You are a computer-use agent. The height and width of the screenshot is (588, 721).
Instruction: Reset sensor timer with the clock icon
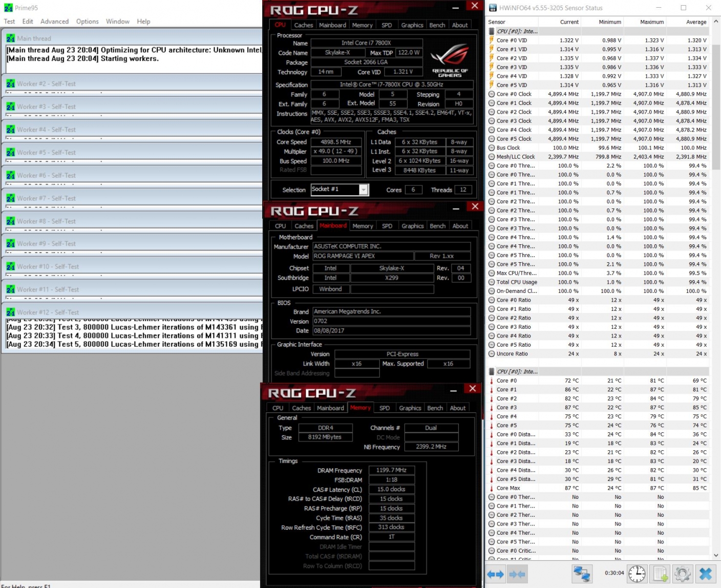[x=637, y=574]
